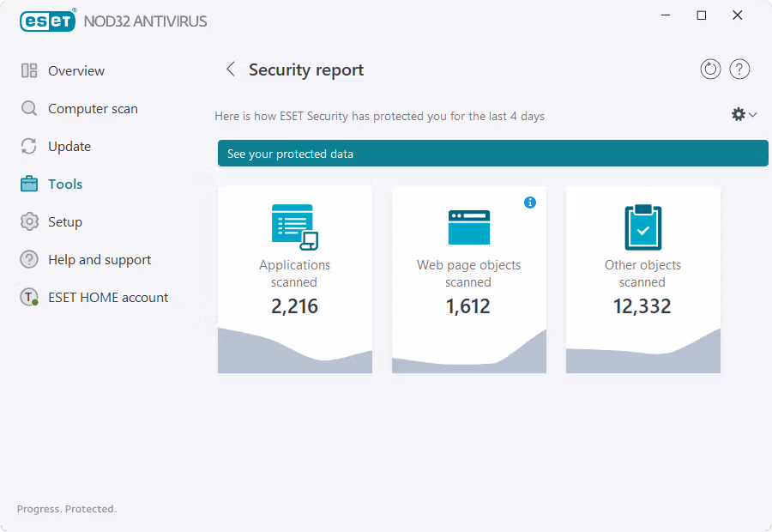Go back with the arrow beside Security report
The width and height of the screenshot is (772, 532).
(231, 69)
